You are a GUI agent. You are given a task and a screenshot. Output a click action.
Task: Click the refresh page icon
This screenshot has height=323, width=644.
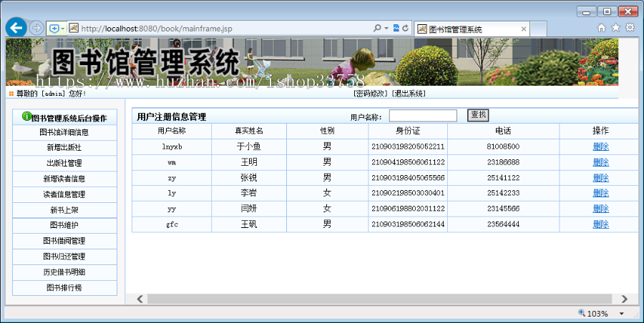(x=406, y=29)
